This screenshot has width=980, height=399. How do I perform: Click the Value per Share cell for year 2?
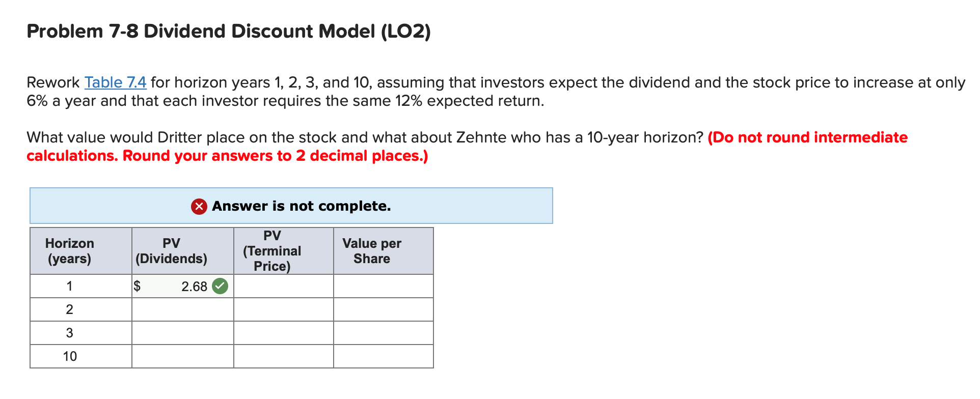[x=383, y=309]
